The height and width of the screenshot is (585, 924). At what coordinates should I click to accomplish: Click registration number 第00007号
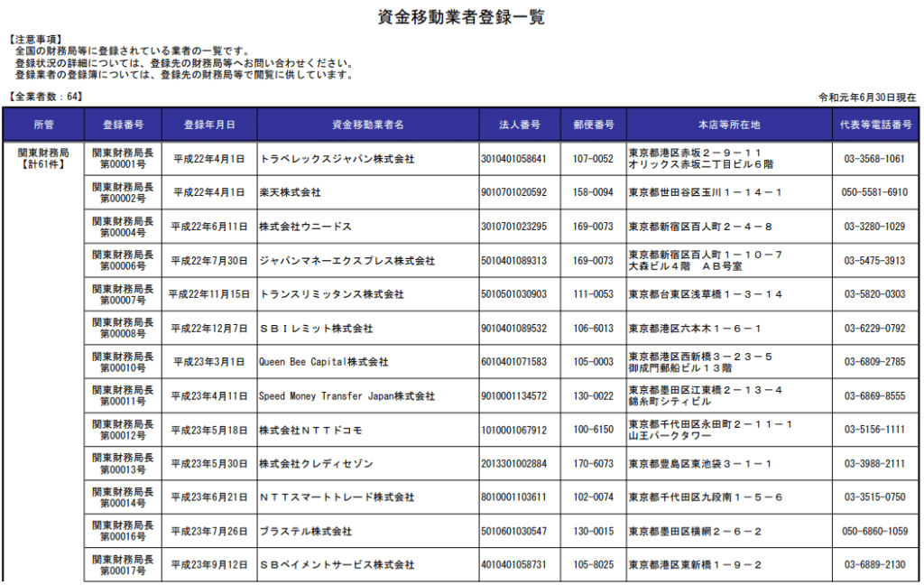pos(123,300)
